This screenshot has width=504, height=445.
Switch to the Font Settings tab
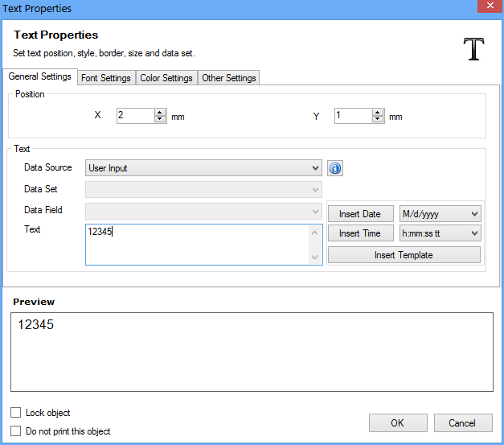click(105, 78)
